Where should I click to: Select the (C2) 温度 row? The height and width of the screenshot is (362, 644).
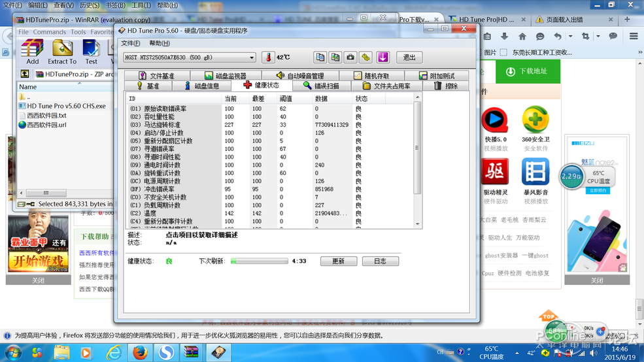pos(269,214)
